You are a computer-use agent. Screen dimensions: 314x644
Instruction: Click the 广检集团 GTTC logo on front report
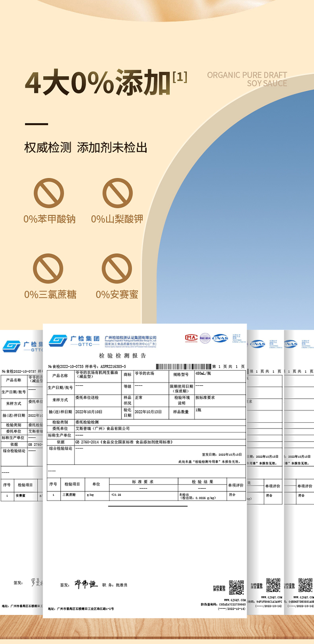point(74,341)
